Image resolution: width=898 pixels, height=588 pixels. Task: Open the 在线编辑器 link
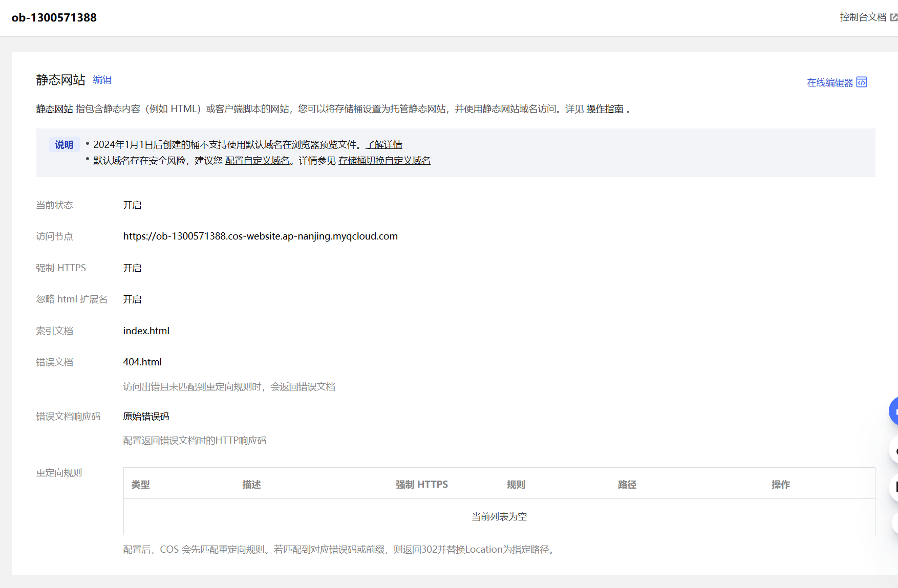[x=830, y=82]
